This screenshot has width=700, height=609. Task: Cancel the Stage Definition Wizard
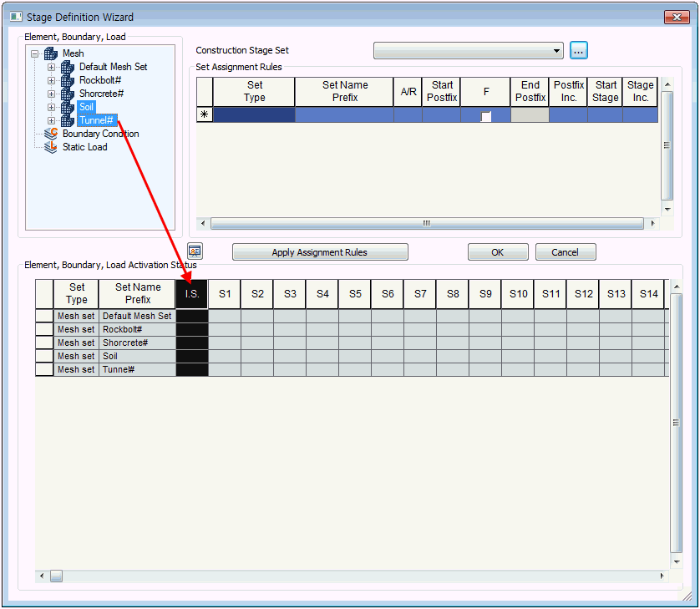point(566,252)
